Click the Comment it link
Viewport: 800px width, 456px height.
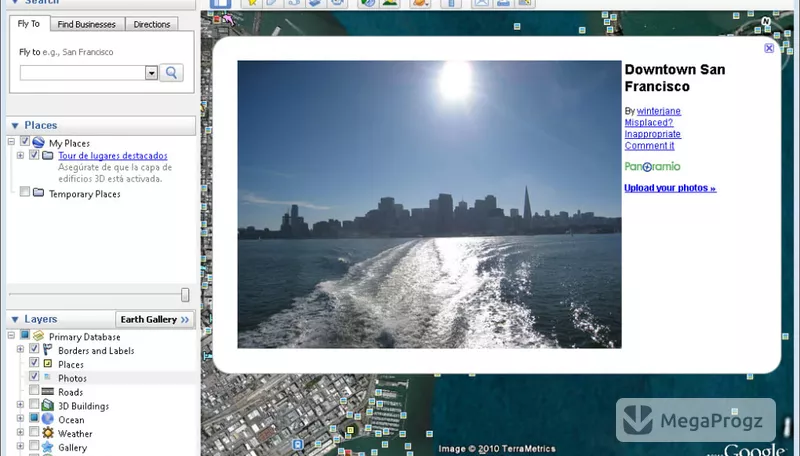pos(649,146)
